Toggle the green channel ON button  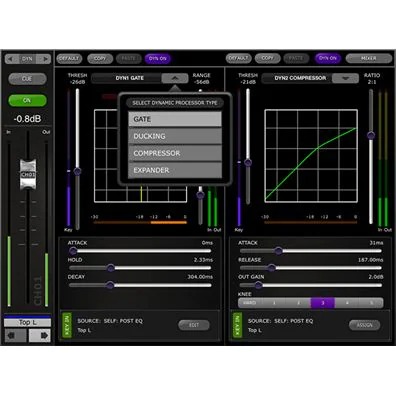pos(27,100)
